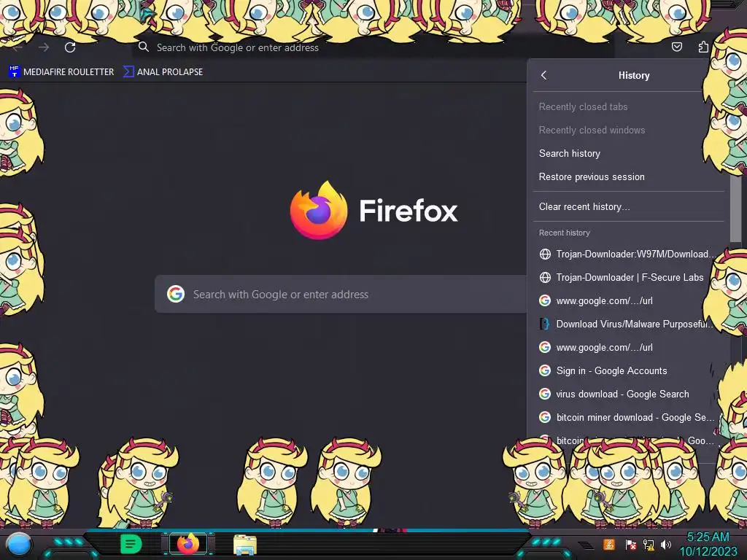Go forward using the forward arrow

point(44,47)
